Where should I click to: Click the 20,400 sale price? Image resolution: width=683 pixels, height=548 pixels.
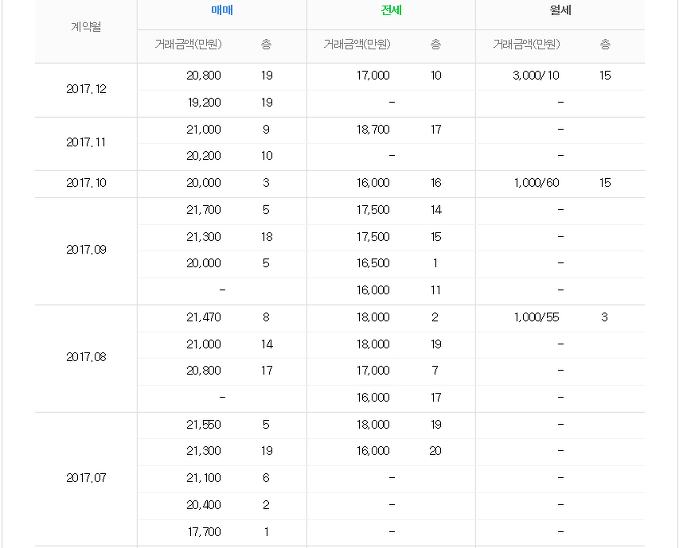tap(204, 505)
